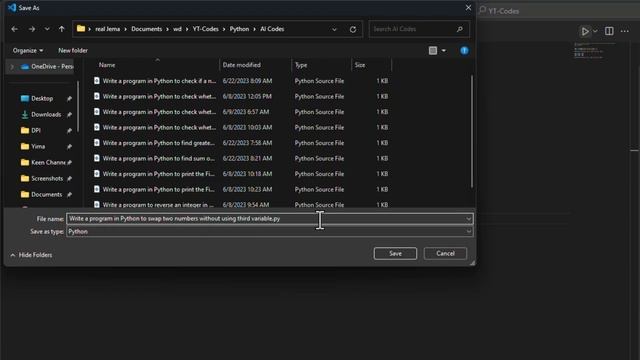This screenshot has height=360, width=640.
Task: Go forward using the Forward arrow
Action: coord(32,29)
